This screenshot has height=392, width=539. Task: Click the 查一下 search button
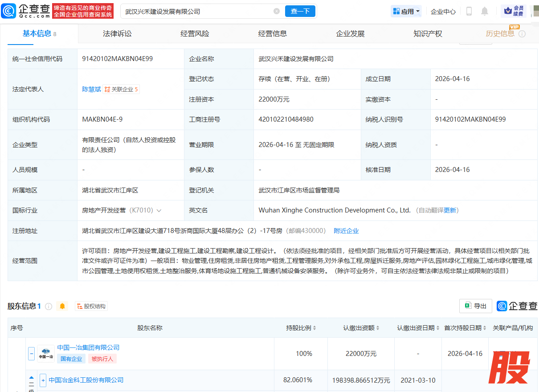point(300,11)
